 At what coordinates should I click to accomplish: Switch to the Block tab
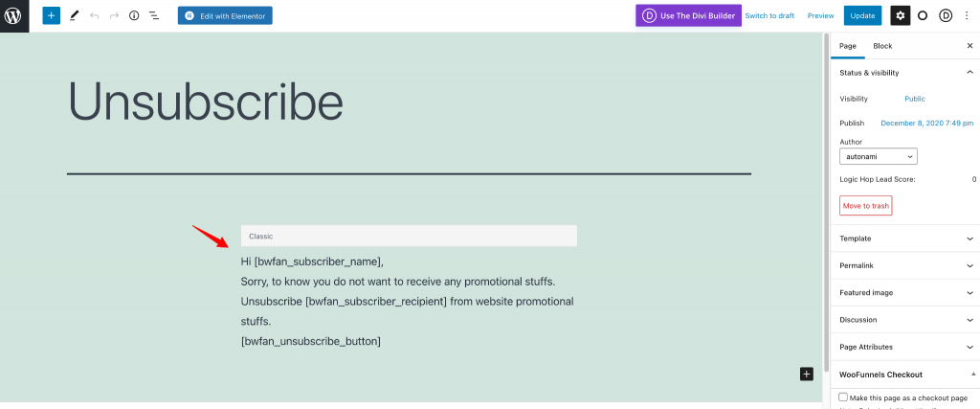pyautogui.click(x=882, y=46)
